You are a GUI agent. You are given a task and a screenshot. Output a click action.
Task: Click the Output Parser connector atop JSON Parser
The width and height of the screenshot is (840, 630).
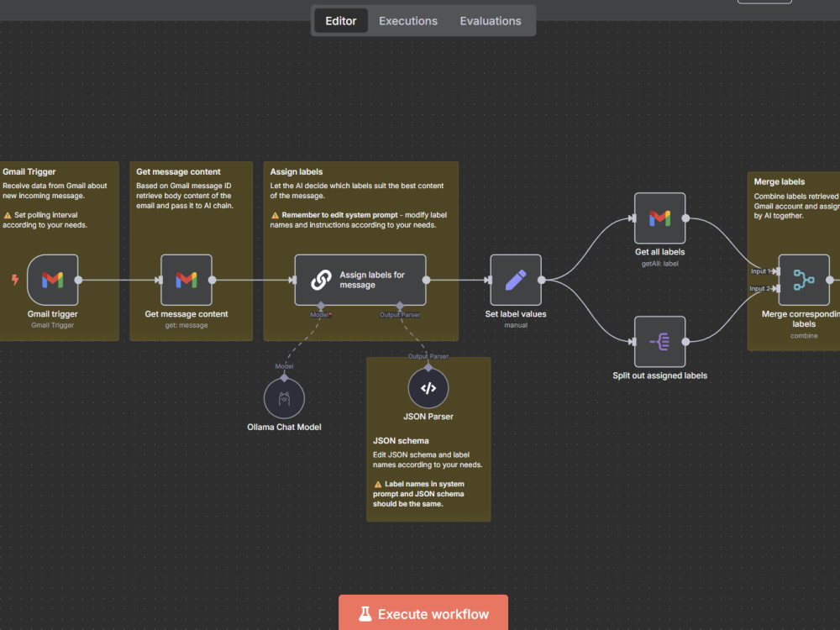(428, 368)
